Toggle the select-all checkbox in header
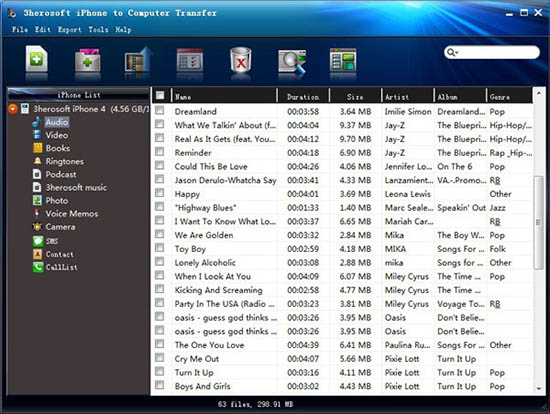This screenshot has height=414, width=550. pos(160,95)
